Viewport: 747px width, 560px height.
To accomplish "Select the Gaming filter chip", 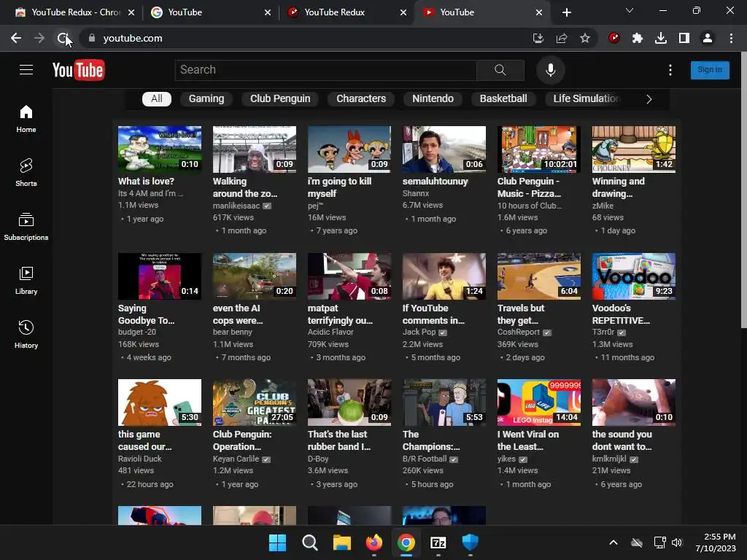I will click(x=206, y=98).
